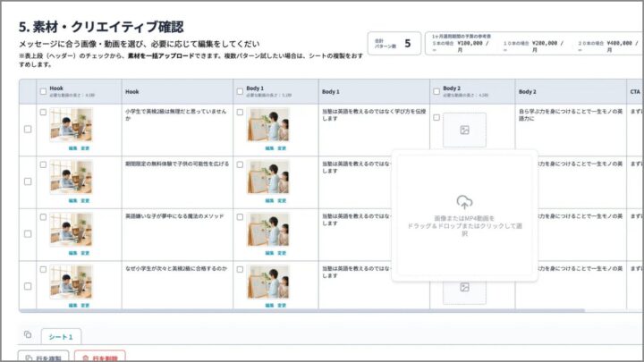Select the 期間限定の無料体験 row checkbox
The image size is (644, 362).
[28, 181]
